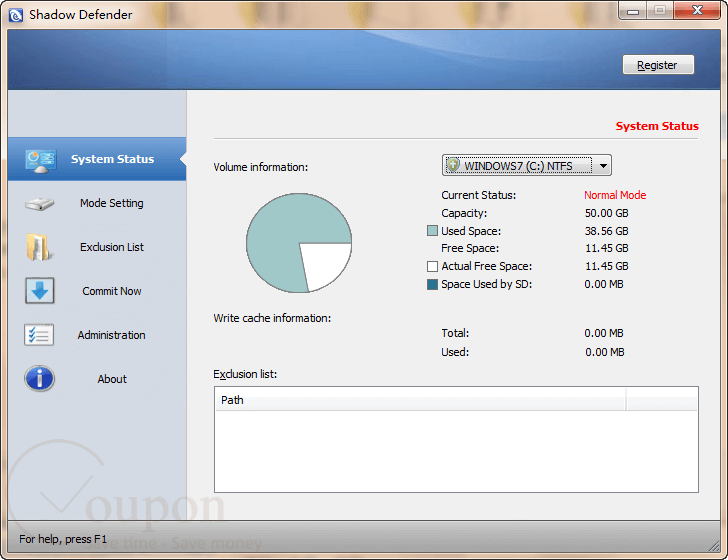Click the Normal Mode status text

pyautogui.click(x=615, y=195)
